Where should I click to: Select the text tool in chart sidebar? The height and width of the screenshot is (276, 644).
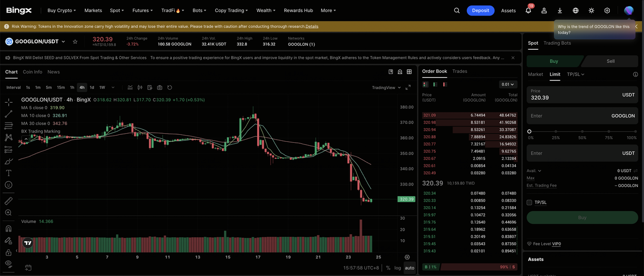click(9, 173)
